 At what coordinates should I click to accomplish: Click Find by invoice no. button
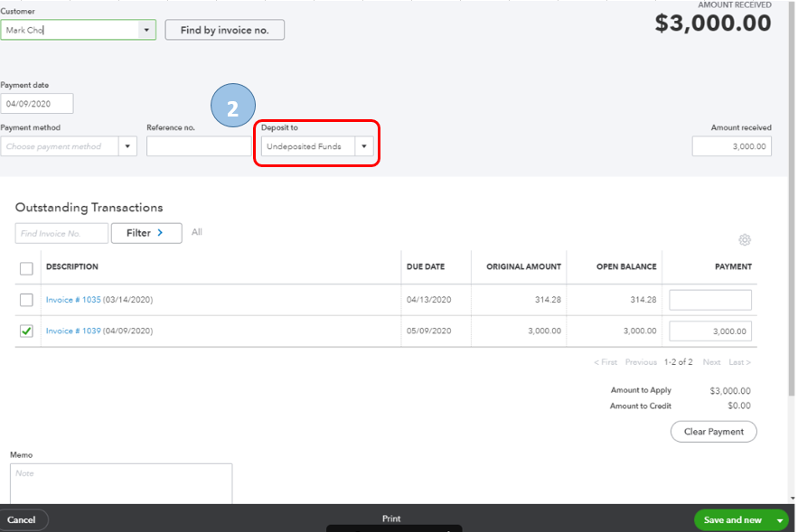[x=224, y=30]
